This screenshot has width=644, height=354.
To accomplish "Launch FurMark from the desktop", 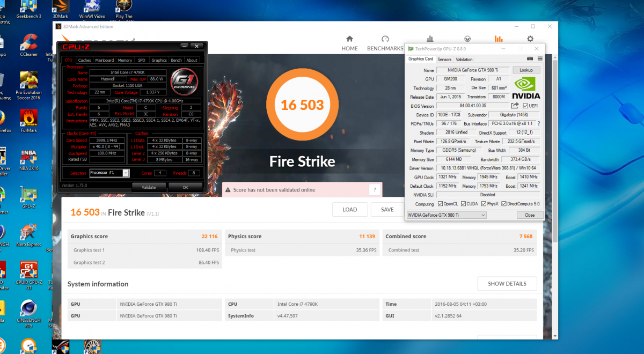I will pos(28,121).
